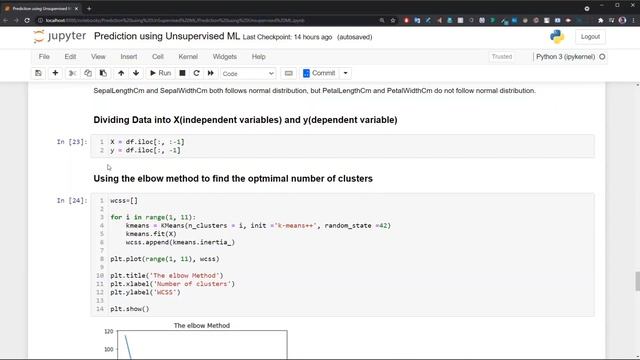This screenshot has height=360, width=640.
Task: Open the Kernel menu
Action: 188,57
